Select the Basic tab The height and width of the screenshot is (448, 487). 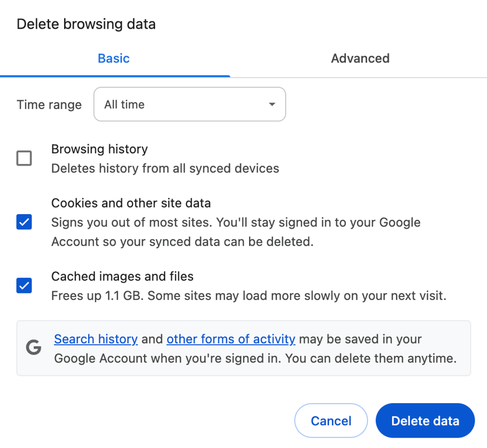114,58
